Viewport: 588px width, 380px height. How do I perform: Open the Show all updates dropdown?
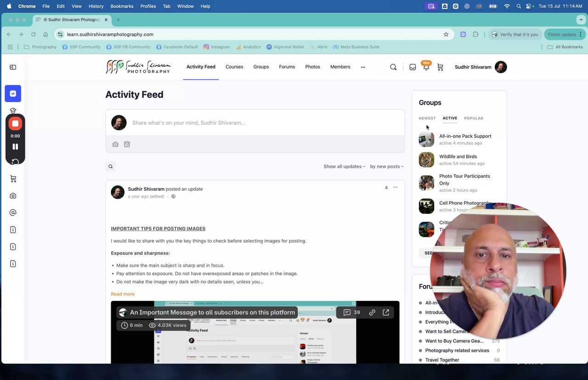point(345,166)
